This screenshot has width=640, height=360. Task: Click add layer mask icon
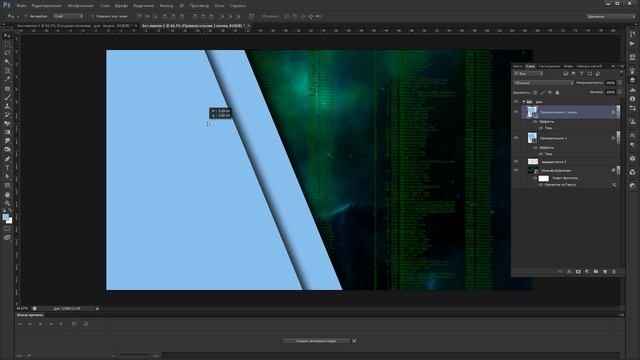click(578, 271)
